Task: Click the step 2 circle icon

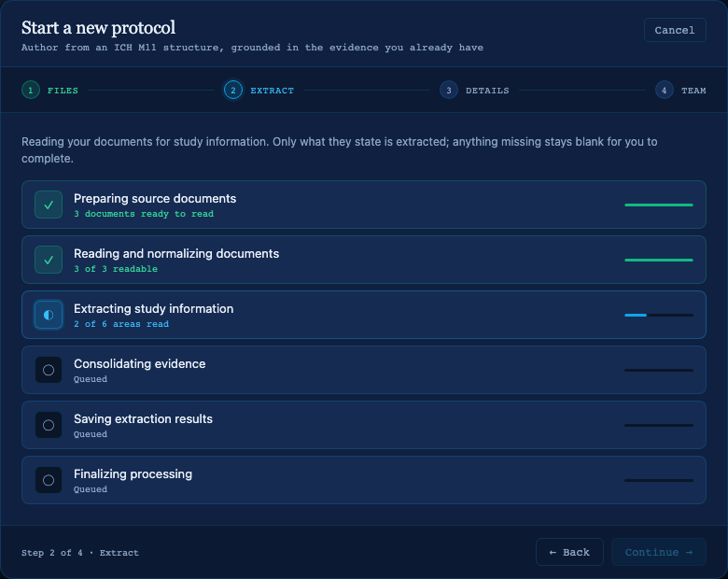Action: (x=233, y=91)
